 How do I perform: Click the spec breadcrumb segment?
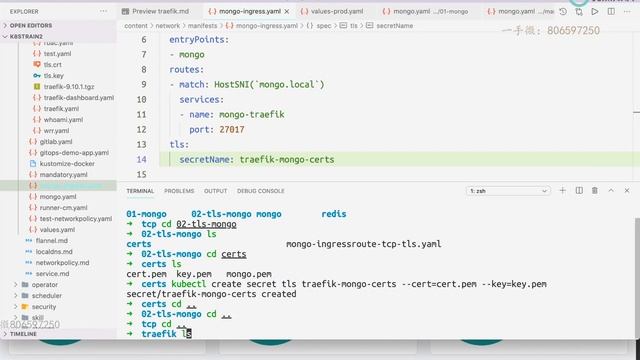click(x=324, y=25)
